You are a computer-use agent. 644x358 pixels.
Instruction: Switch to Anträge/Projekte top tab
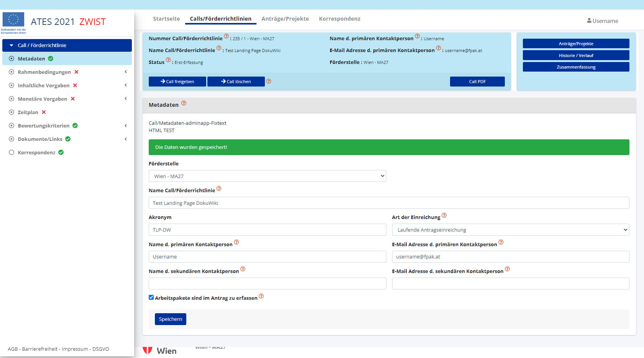(285, 19)
